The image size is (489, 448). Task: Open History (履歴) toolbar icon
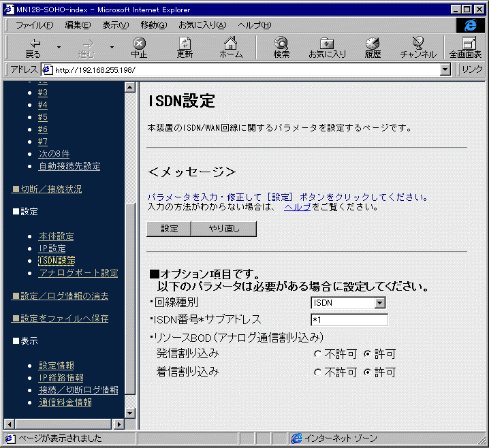[373, 48]
